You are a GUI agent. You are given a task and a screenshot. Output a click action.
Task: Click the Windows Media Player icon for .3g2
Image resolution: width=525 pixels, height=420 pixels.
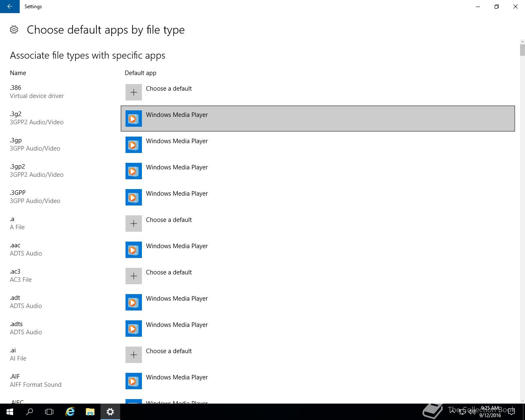coord(134,119)
